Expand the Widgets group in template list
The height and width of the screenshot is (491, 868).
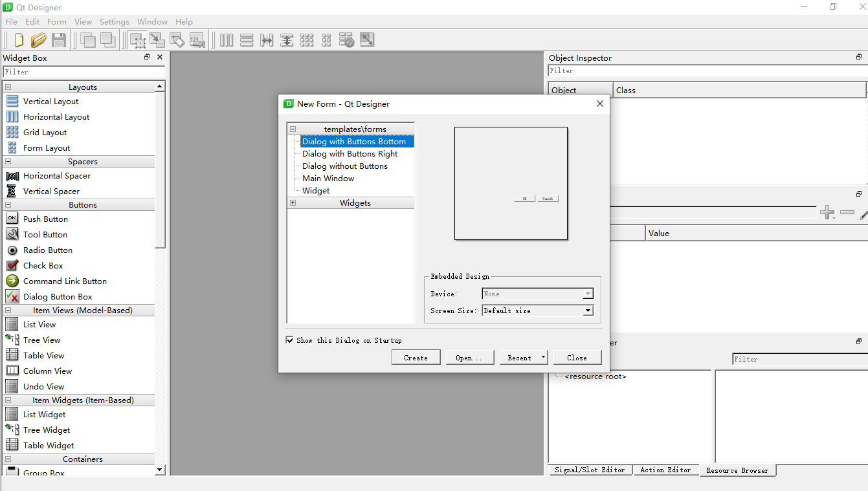click(x=293, y=202)
